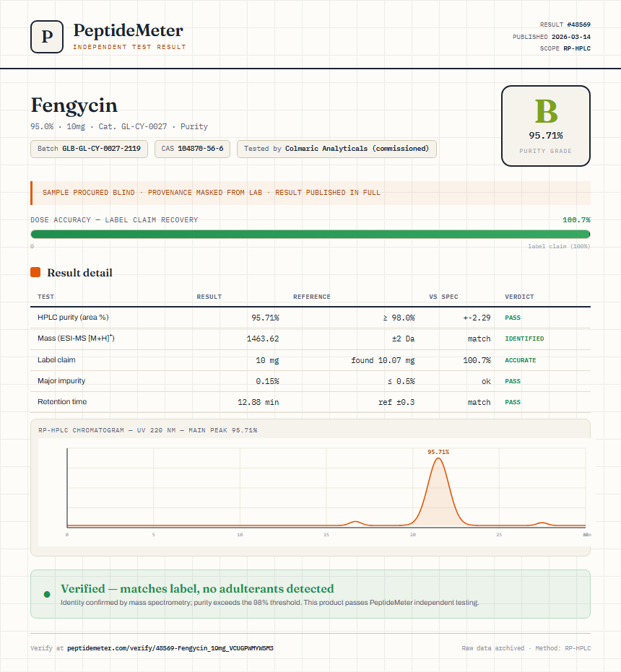Click the 1463.62 mass result
The height and width of the screenshot is (672, 621).
[263, 339]
